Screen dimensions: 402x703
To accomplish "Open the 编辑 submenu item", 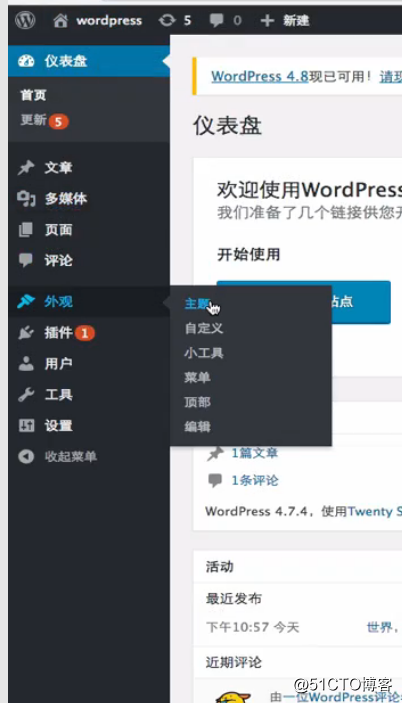I will coord(197,427).
